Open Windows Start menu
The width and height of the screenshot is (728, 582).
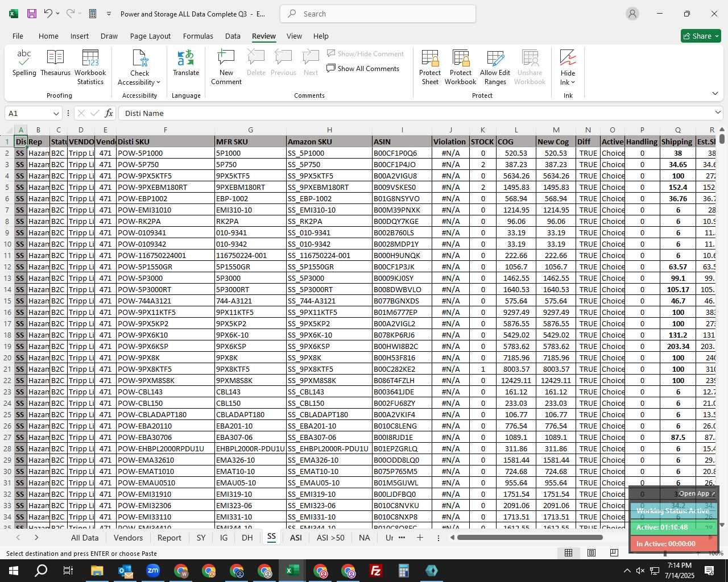14,571
